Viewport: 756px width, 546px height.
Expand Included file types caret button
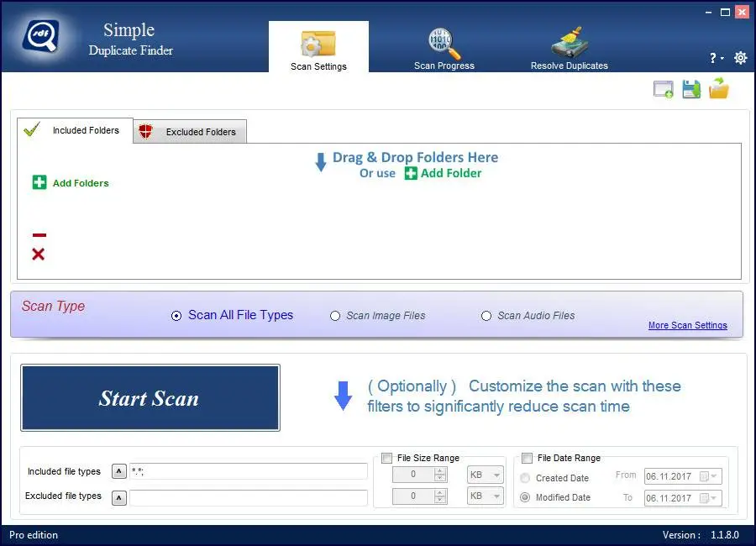pyautogui.click(x=119, y=471)
